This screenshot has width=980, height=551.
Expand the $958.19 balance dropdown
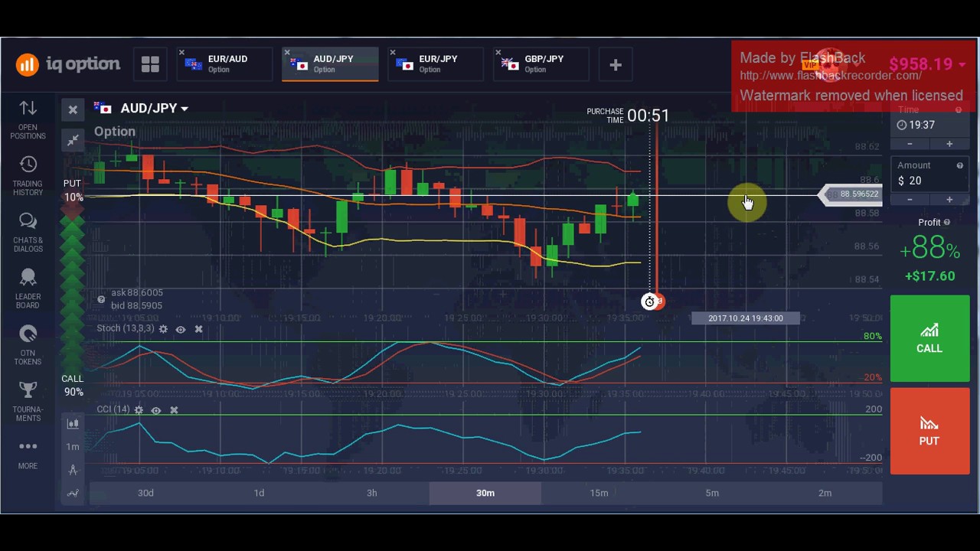click(927, 64)
